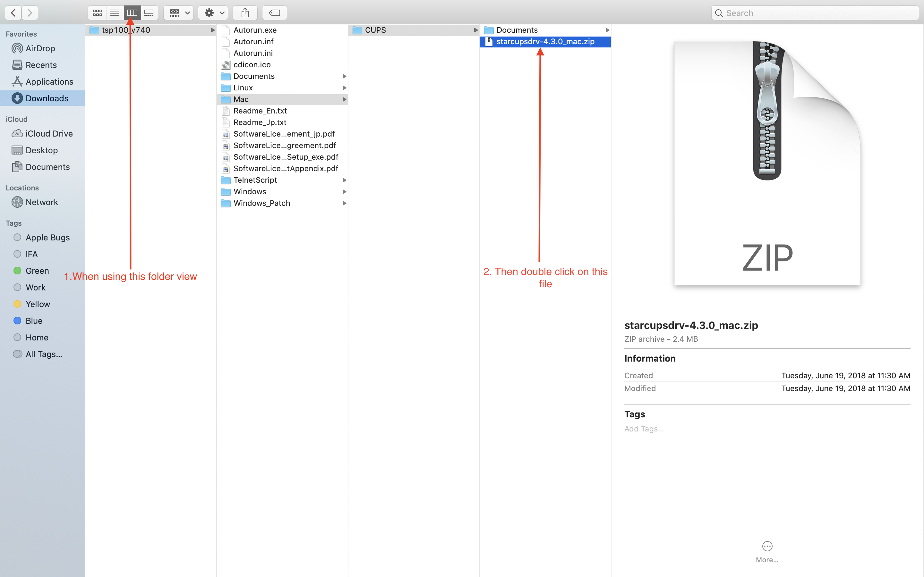Viewport: 924px width, 577px height.
Task: Select the Green tag in sidebar
Action: pyautogui.click(x=37, y=271)
